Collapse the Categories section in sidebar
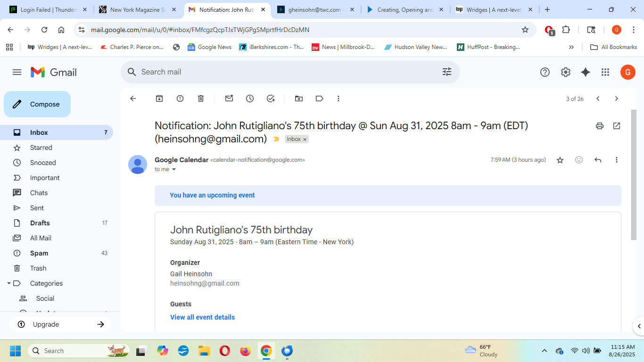The image size is (644, 362). 8,283
